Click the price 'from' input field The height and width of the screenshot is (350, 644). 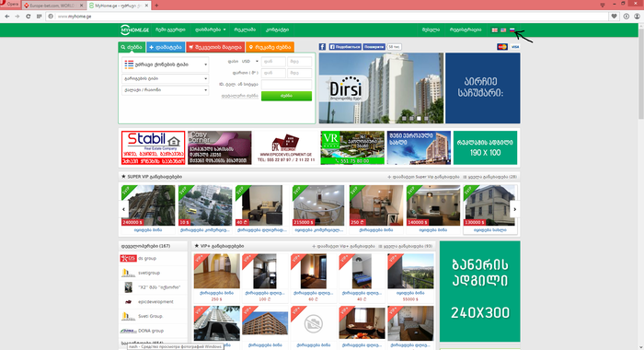(x=273, y=62)
